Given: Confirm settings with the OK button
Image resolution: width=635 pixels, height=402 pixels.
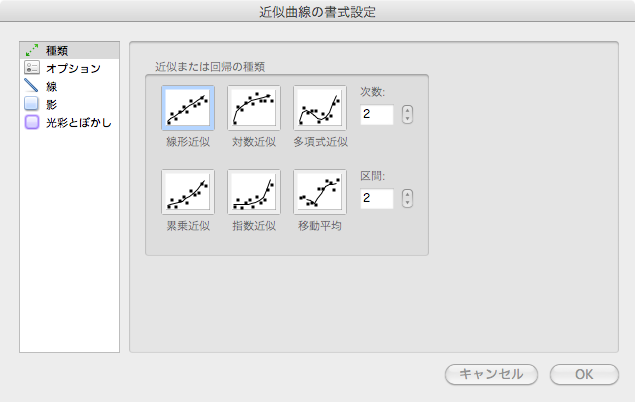Looking at the screenshot, I should click(584, 374).
